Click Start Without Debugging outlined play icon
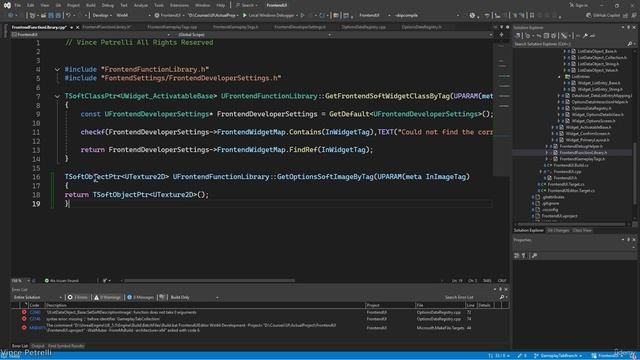 point(302,16)
